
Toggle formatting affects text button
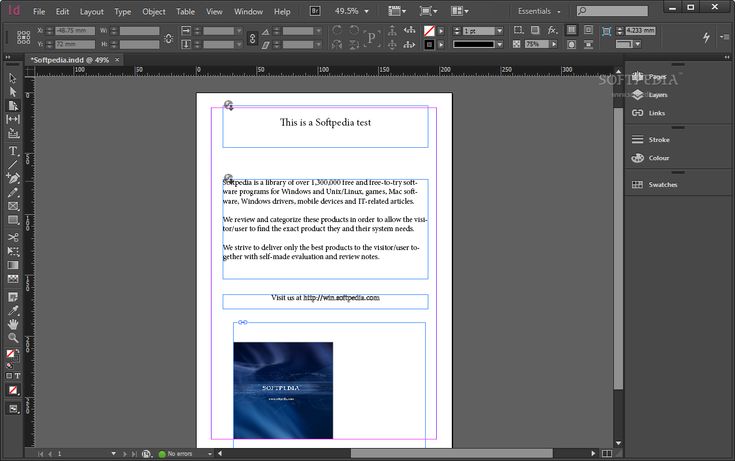point(17,376)
